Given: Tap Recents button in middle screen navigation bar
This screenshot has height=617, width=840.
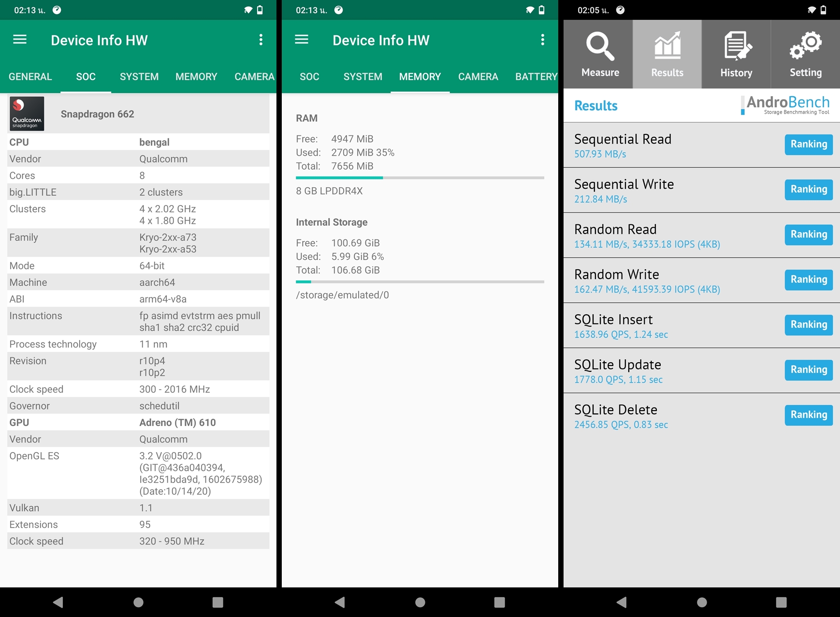Looking at the screenshot, I should click(x=500, y=602).
